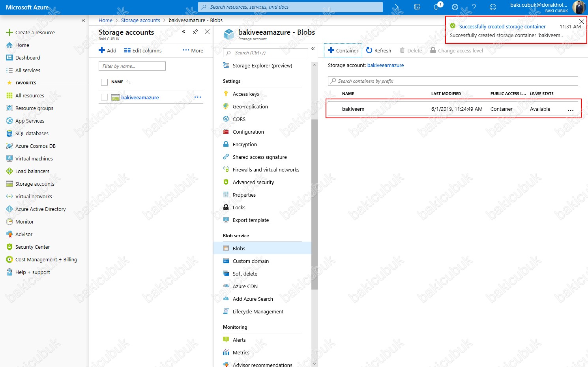Image resolution: width=588 pixels, height=367 pixels.
Task: Select Blobs under Blob service
Action: pyautogui.click(x=262, y=248)
